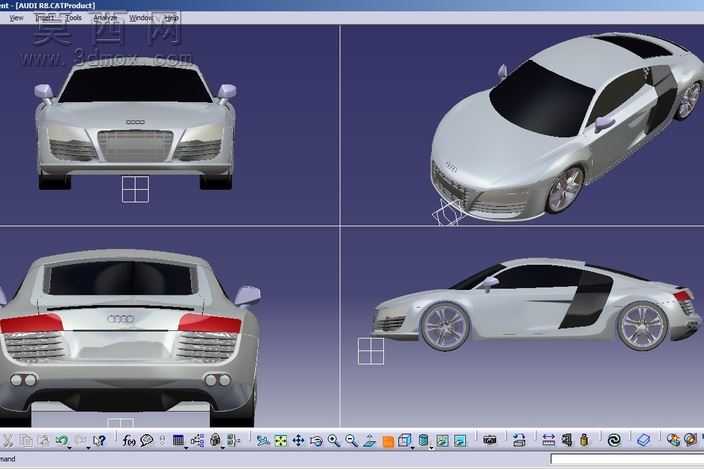Click the Paste icon in toolbar
The width and height of the screenshot is (704, 469).
[x=44, y=441]
